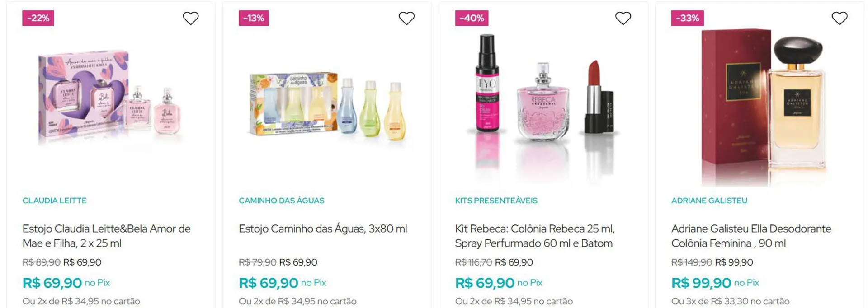Image resolution: width=868 pixels, height=308 pixels.
Task: Open Kit Rebeca: Colônia Rebeca 25 ml title
Action: pyautogui.click(x=535, y=236)
